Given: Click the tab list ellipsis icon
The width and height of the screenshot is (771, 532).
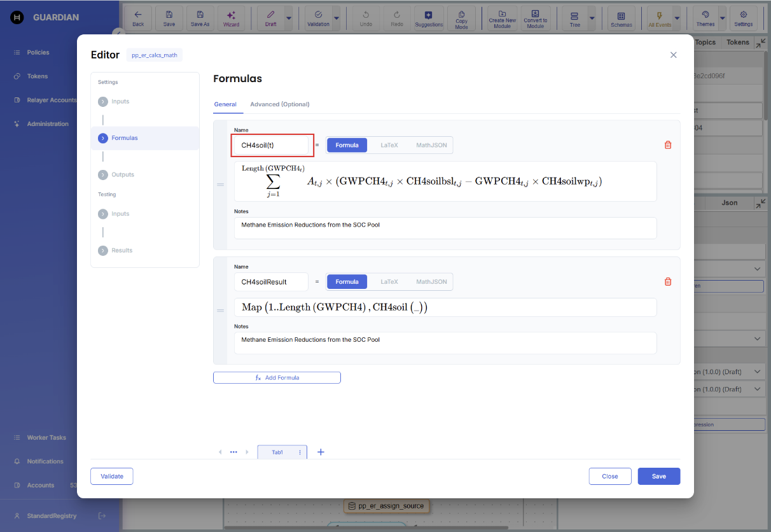Looking at the screenshot, I should pyautogui.click(x=233, y=452).
